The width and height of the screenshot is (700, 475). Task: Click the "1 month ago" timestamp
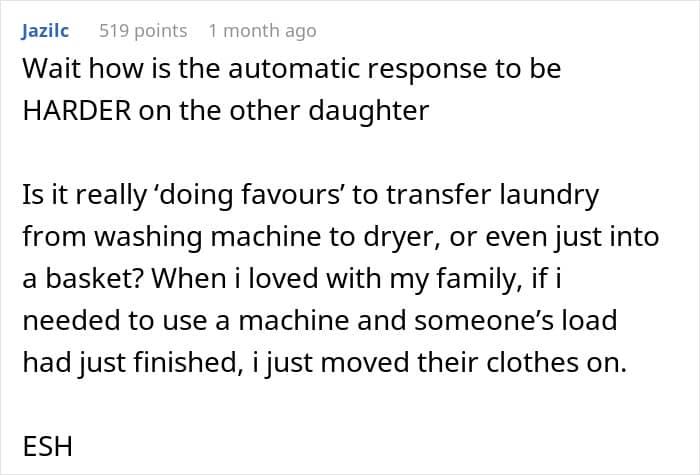[x=262, y=31]
